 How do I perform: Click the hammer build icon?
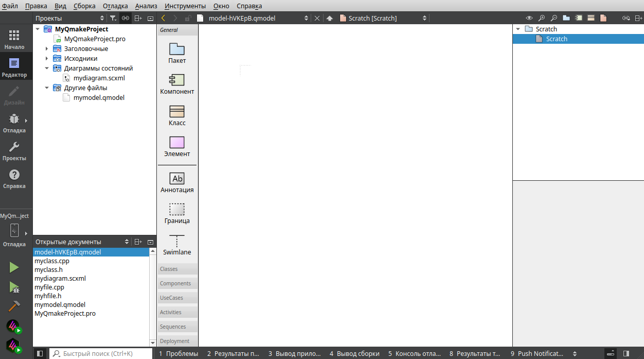[x=14, y=306]
